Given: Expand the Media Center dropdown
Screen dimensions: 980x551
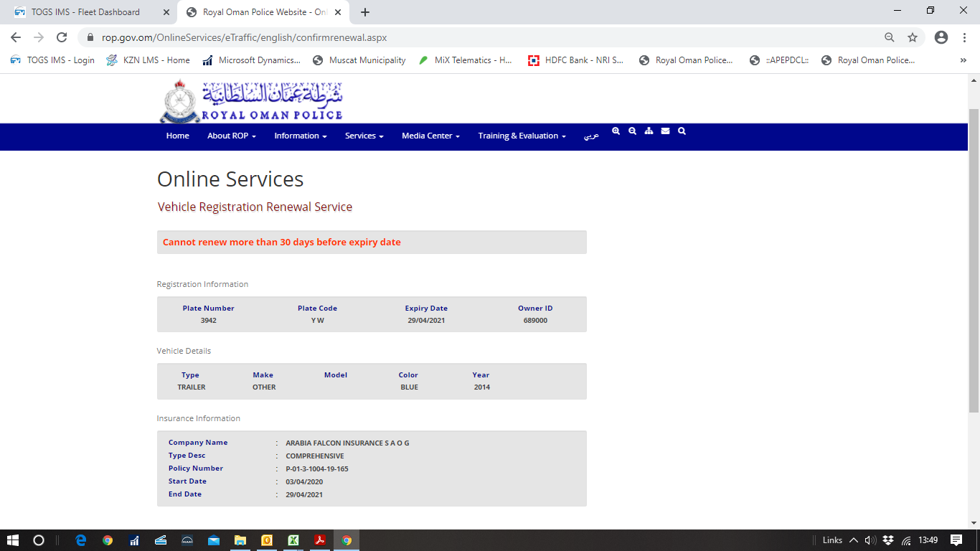Looking at the screenshot, I should (x=430, y=136).
